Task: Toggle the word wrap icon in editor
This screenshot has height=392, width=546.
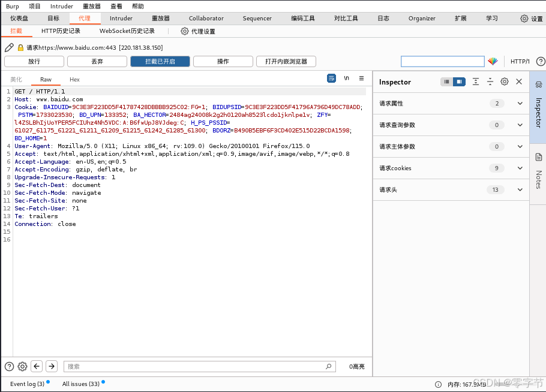Action: [331, 79]
